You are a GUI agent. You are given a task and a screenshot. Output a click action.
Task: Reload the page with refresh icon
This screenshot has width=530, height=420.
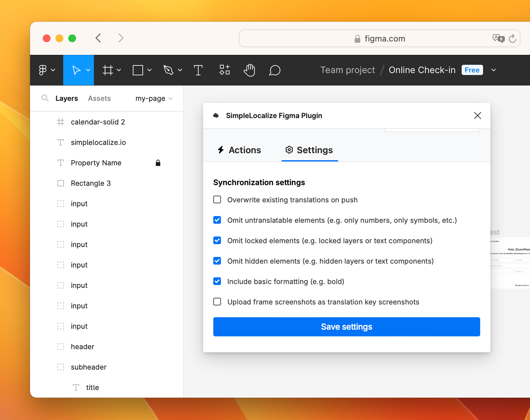pyautogui.click(x=512, y=39)
